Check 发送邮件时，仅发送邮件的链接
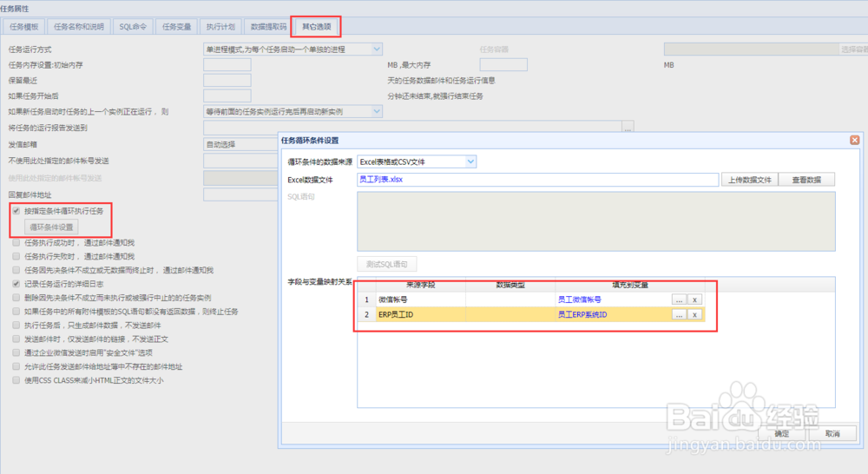Viewport: 868px width, 474px height. 16,339
